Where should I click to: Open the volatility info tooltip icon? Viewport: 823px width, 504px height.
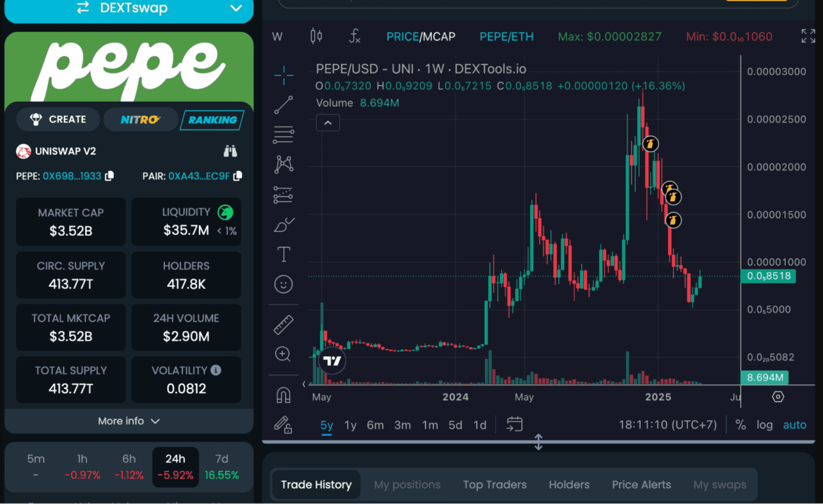click(x=216, y=370)
